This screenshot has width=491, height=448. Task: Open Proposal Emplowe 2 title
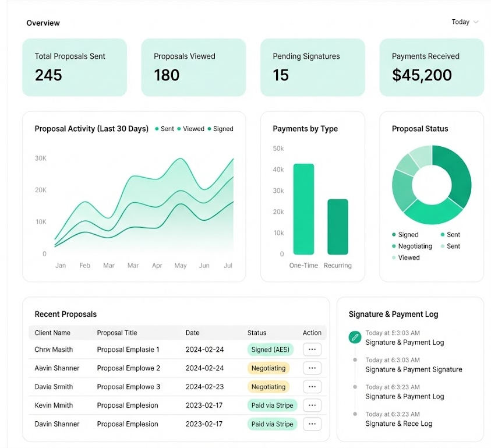[128, 368]
